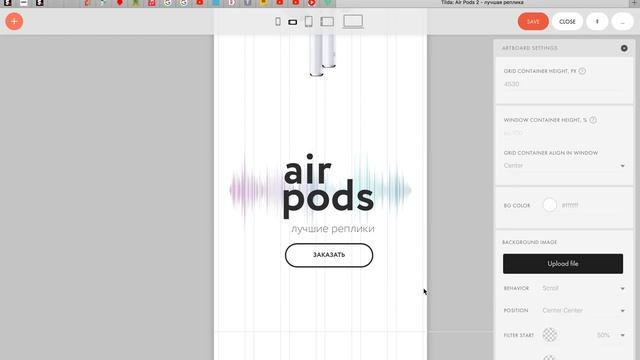
Task: Switch to phone landscape preview
Action: [x=293, y=22]
